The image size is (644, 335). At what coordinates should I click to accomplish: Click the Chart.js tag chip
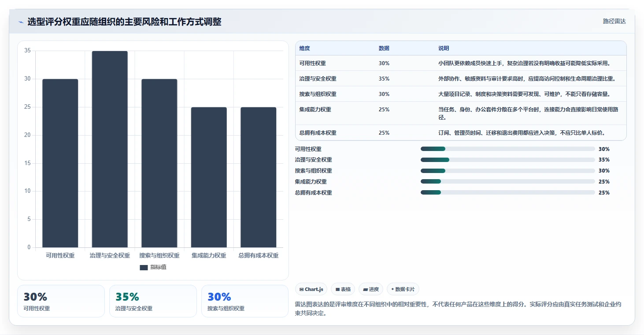(x=311, y=289)
